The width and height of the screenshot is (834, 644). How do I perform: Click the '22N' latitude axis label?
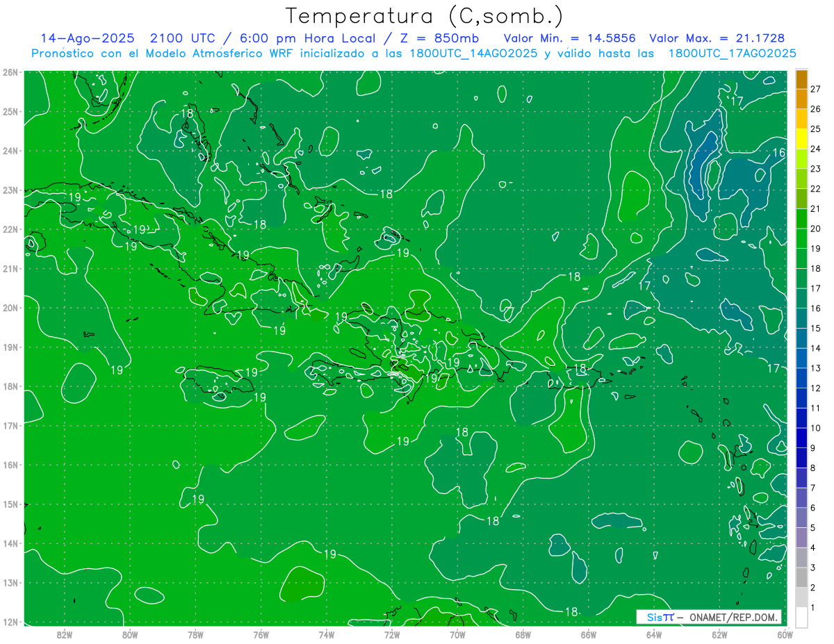click(x=10, y=229)
